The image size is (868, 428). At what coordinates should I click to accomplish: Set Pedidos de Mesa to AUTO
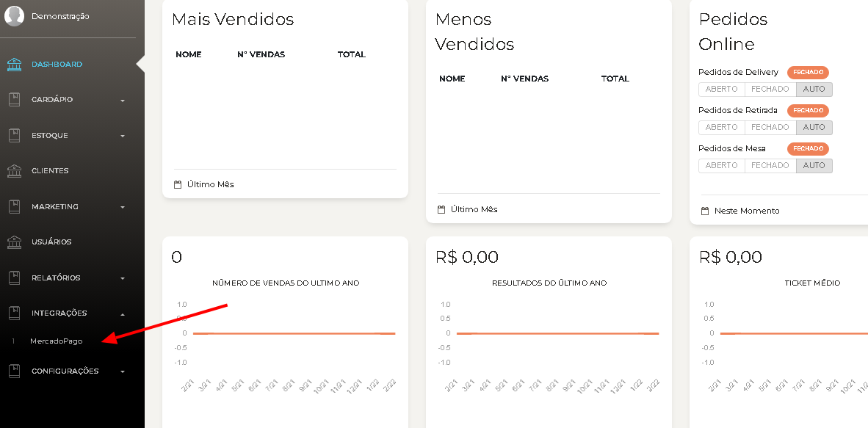pos(814,166)
